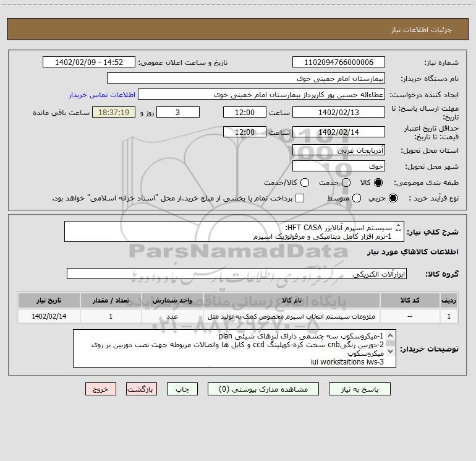Click the need number field 1102094766000006
Image resolution: width=476 pixels, height=461 pixels.
339,62
